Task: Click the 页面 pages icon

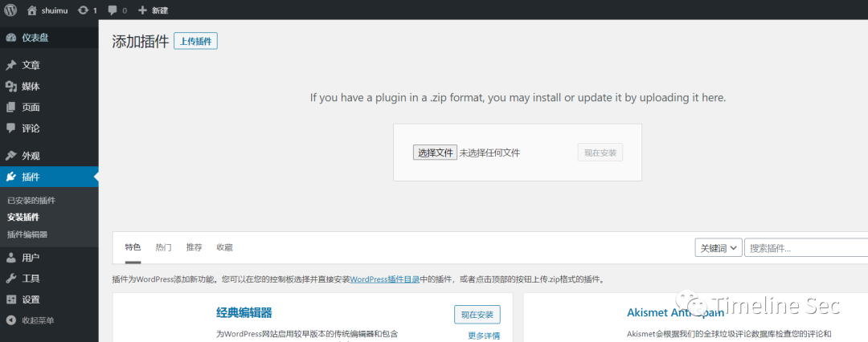Action: pos(10,108)
